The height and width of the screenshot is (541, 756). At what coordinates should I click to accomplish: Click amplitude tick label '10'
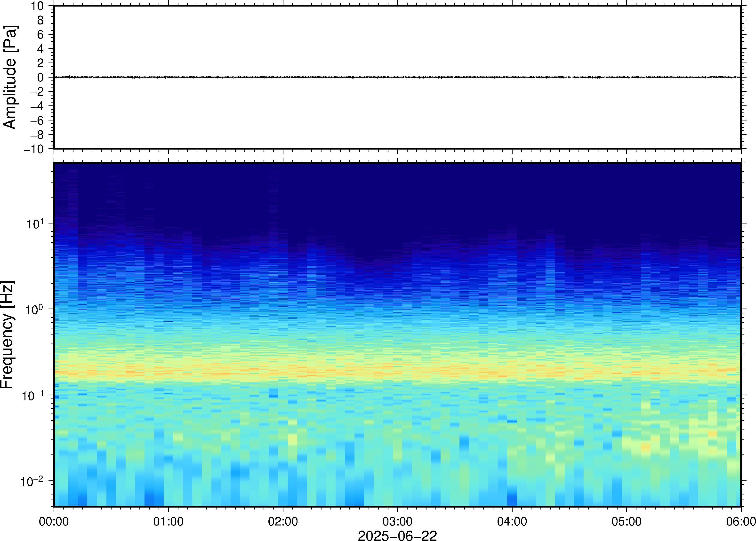pos(37,6)
